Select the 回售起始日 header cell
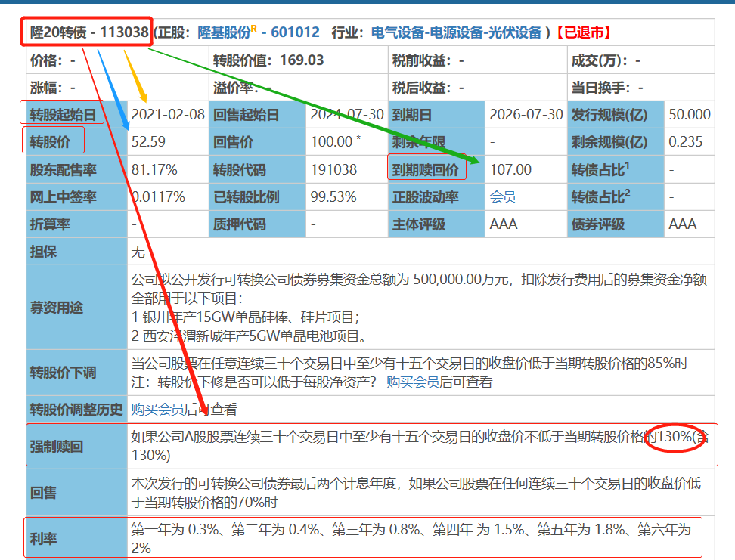735x560 pixels. coord(258,114)
